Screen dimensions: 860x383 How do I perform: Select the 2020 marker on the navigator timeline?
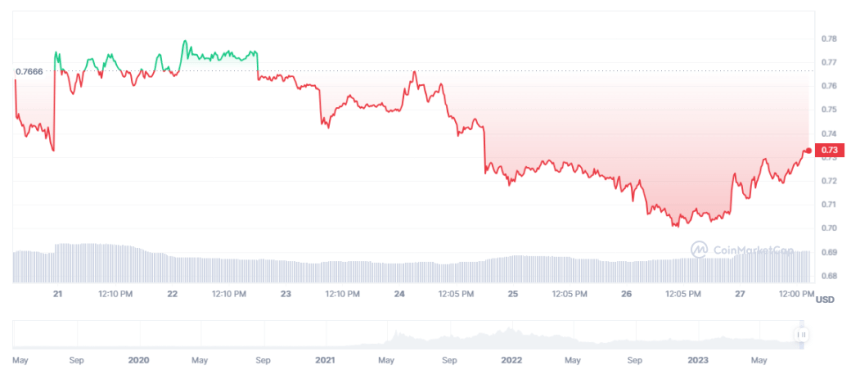click(138, 361)
